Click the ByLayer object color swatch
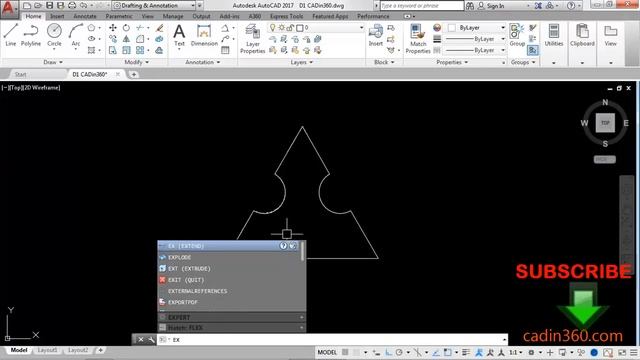This screenshot has width=640, height=360. pyautogui.click(x=451, y=28)
